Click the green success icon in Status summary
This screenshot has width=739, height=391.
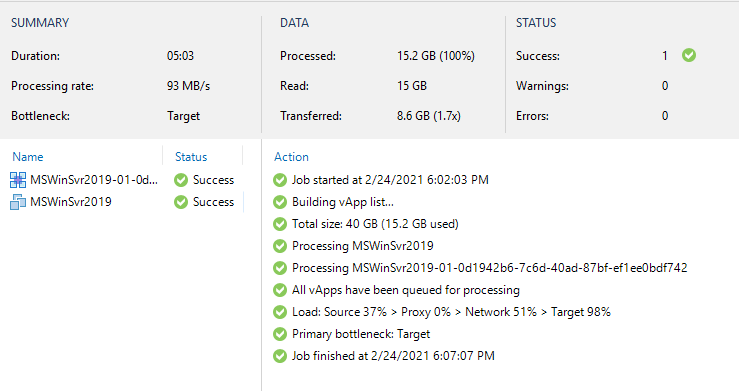click(x=689, y=56)
